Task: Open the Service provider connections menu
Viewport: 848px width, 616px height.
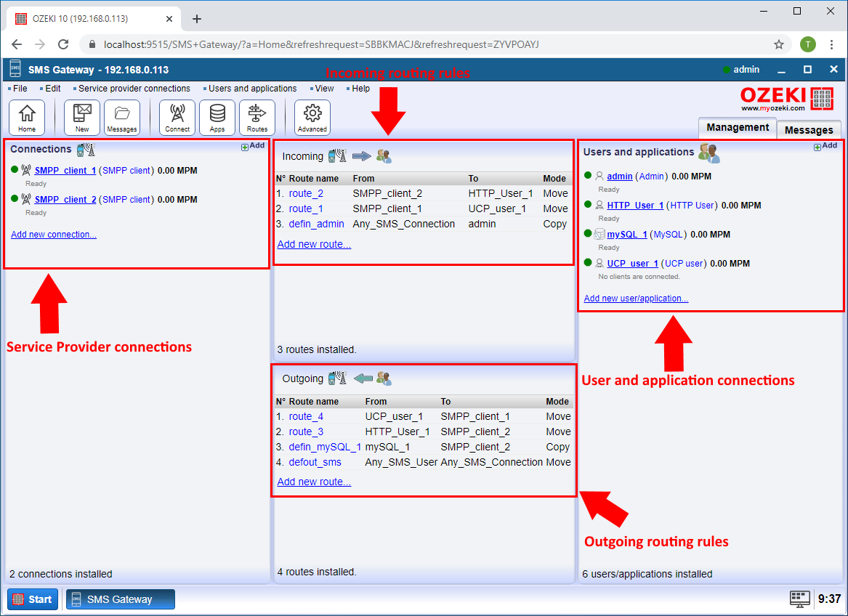Action: click(x=134, y=89)
